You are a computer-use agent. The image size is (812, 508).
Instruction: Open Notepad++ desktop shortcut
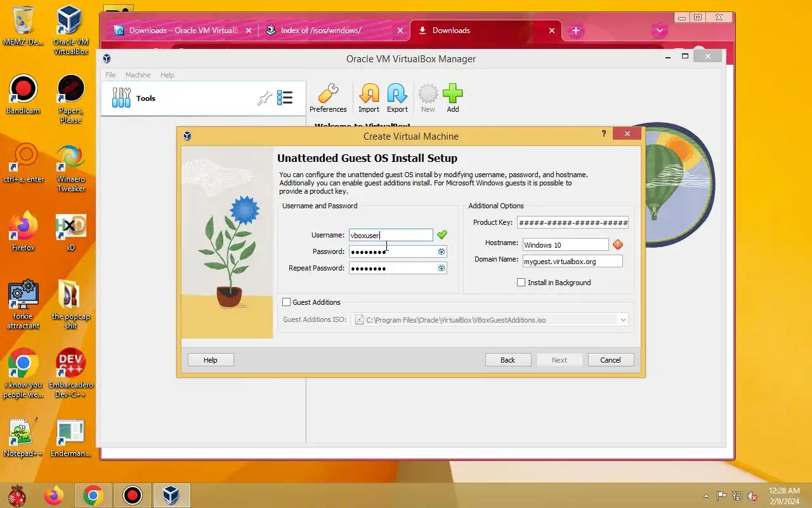(x=23, y=438)
